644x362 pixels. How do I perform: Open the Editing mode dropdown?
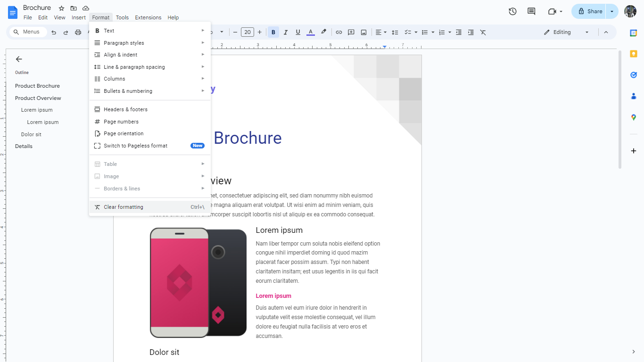click(x=566, y=32)
